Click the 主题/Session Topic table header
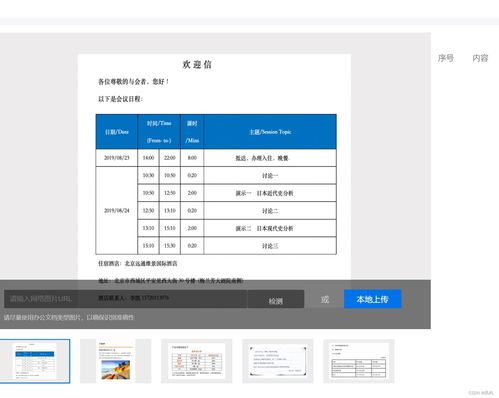Image resolution: width=499 pixels, height=398 pixels. [270, 132]
